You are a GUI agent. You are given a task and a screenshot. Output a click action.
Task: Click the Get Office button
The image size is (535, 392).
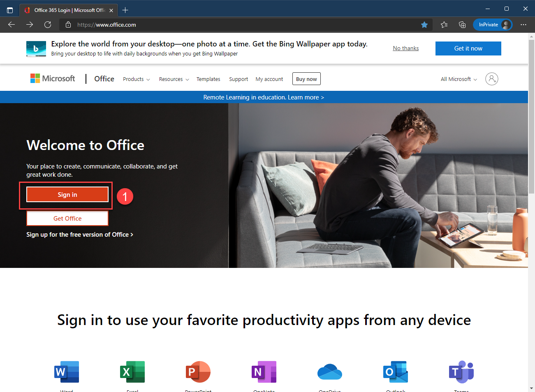pyautogui.click(x=67, y=219)
